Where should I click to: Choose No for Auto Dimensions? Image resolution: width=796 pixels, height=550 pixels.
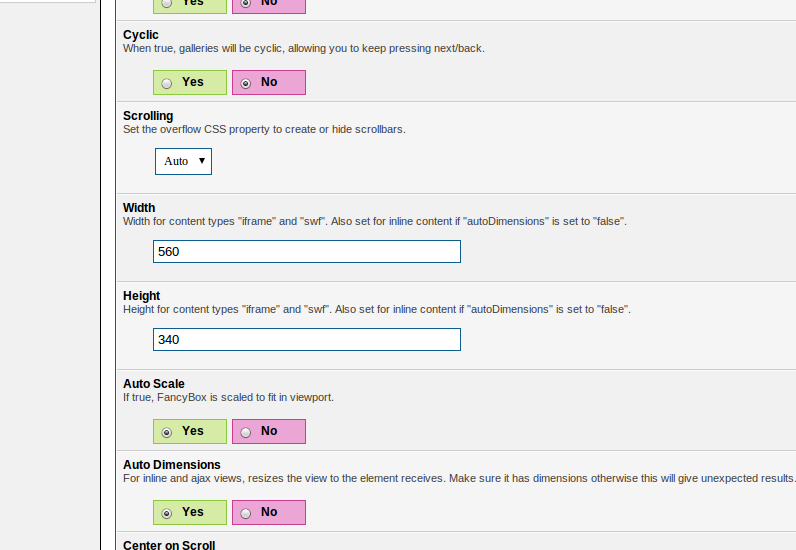coord(246,513)
